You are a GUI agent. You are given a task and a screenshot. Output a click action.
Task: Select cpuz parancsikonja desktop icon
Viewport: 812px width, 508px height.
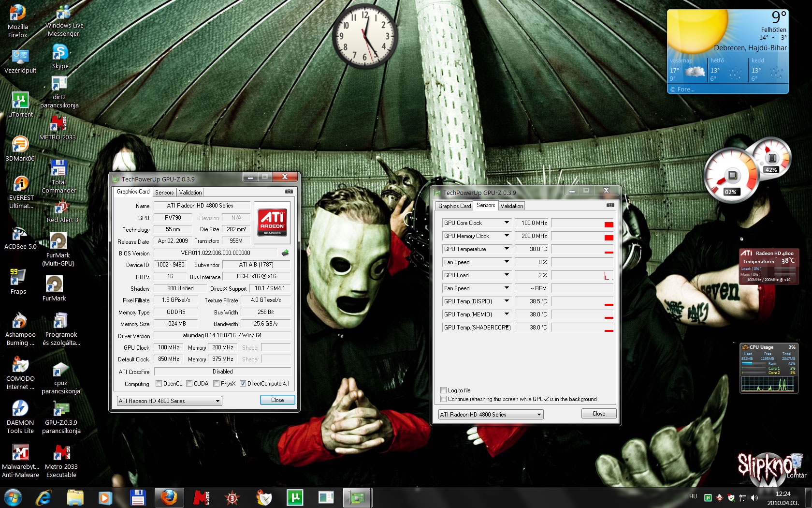point(61,378)
